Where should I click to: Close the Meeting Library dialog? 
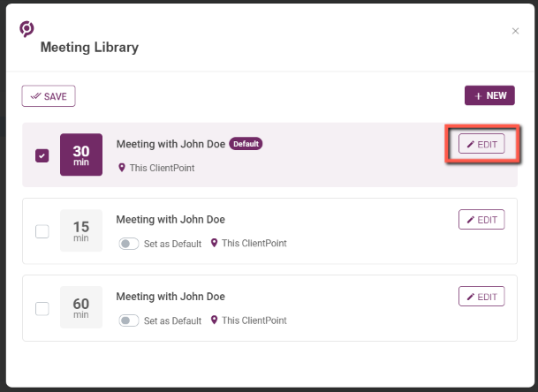pos(515,31)
